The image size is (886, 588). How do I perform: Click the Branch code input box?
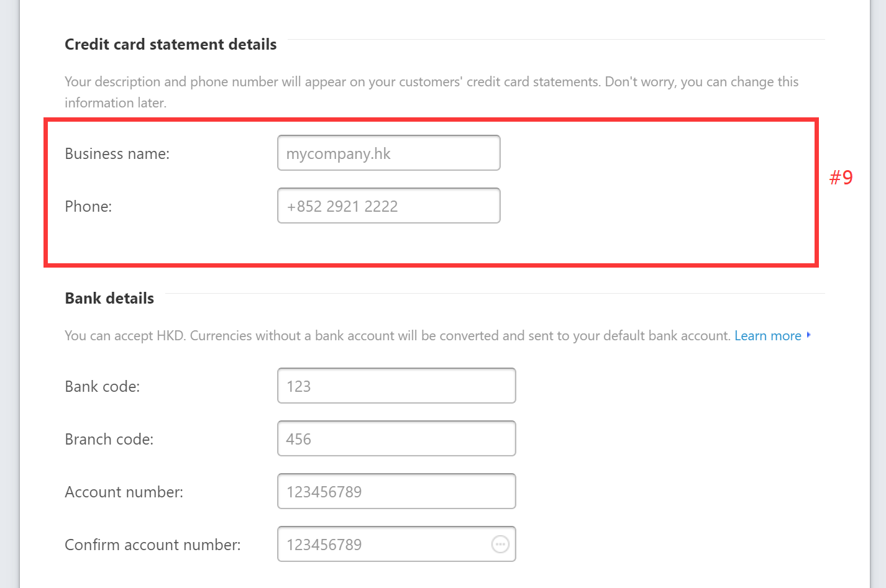pos(396,438)
